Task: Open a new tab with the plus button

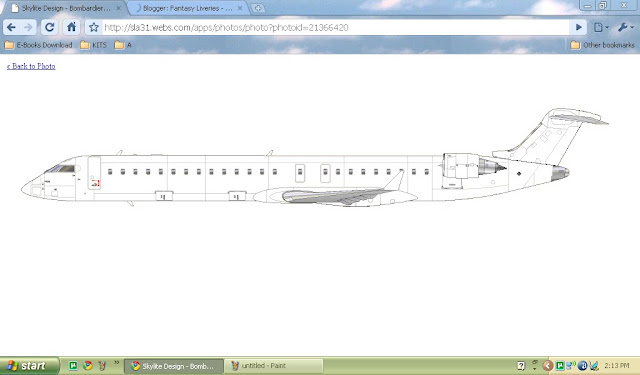Action: point(258,8)
